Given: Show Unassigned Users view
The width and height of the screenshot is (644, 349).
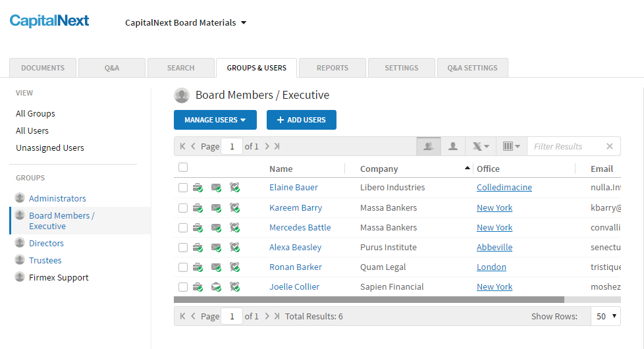Looking at the screenshot, I should click(49, 148).
